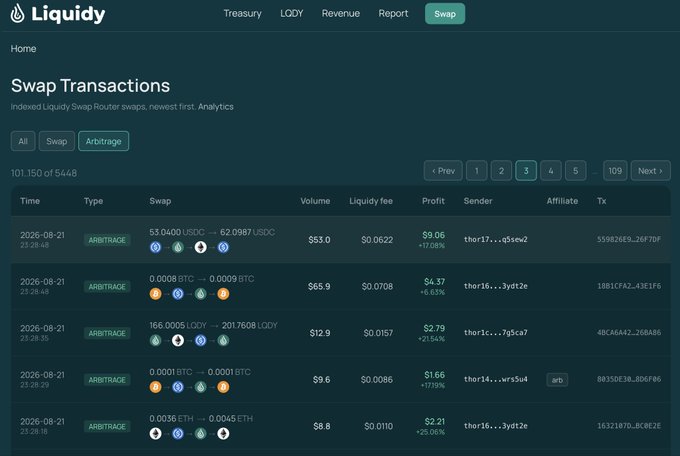680x456 pixels.
Task: Filter transactions by Swap type
Action: pos(56,141)
